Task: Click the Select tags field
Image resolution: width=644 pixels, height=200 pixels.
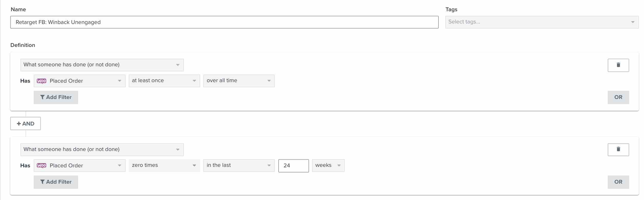Action: click(541, 22)
